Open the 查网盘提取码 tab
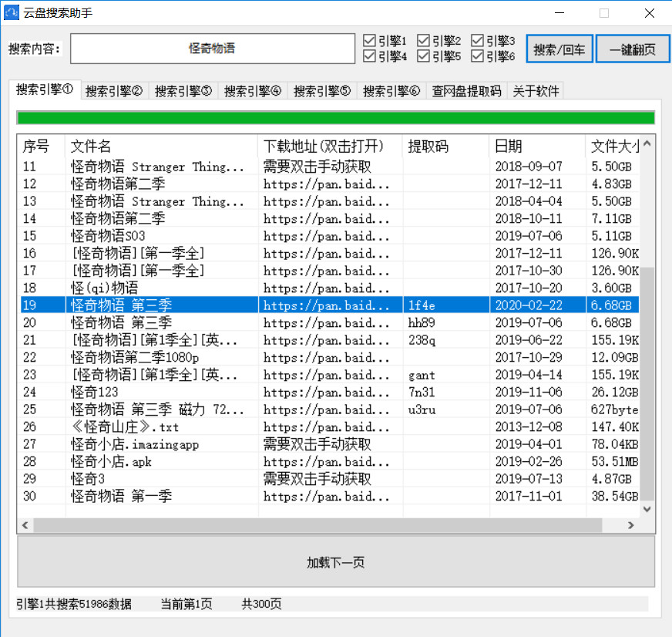Viewport: 672px width, 637px height. pos(467,91)
